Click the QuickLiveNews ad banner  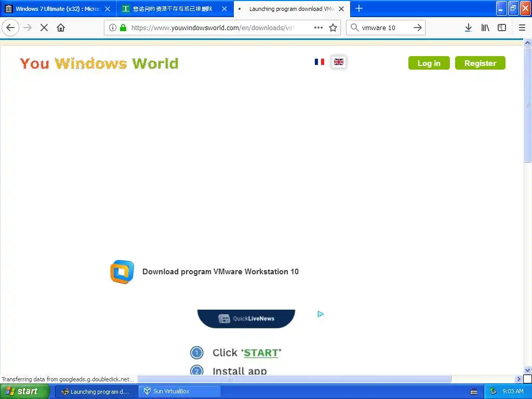[246, 318]
